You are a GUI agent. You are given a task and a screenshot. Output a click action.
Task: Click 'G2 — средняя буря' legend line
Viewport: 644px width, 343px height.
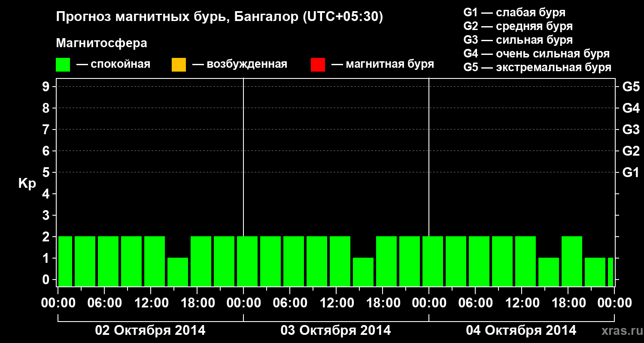[x=518, y=26]
